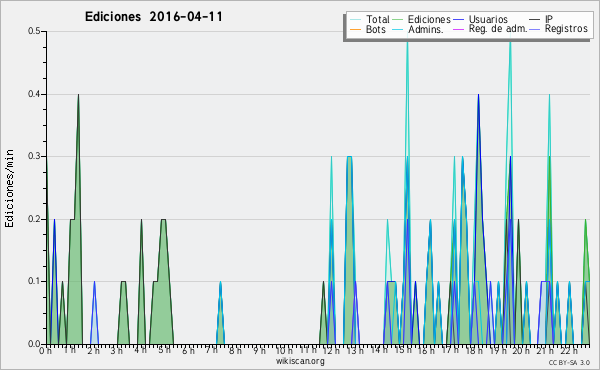
Task: Select the 'Ediciones' legend label
Action: 429,19
